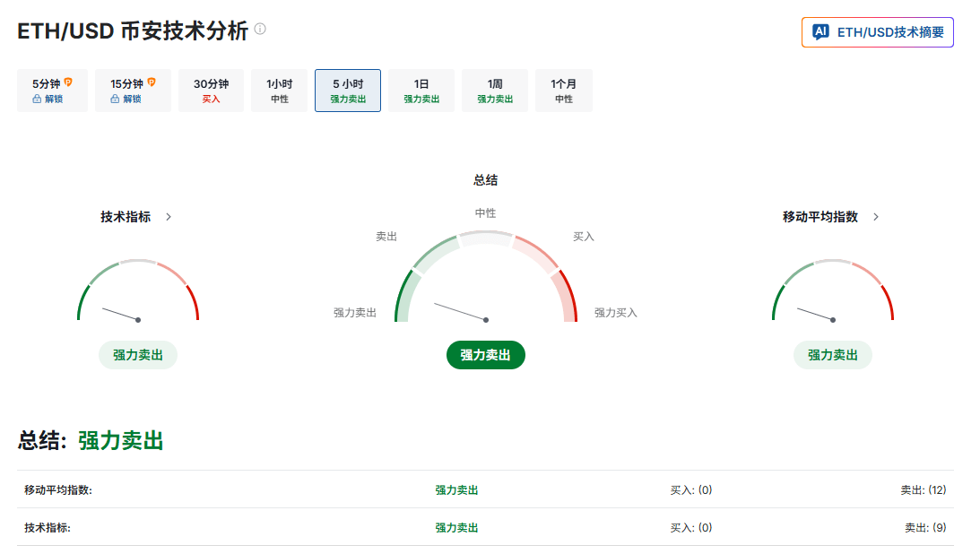Image resolution: width=980 pixels, height=554 pixels.
Task: Click the center 总结 gauge dial
Action: point(486,277)
